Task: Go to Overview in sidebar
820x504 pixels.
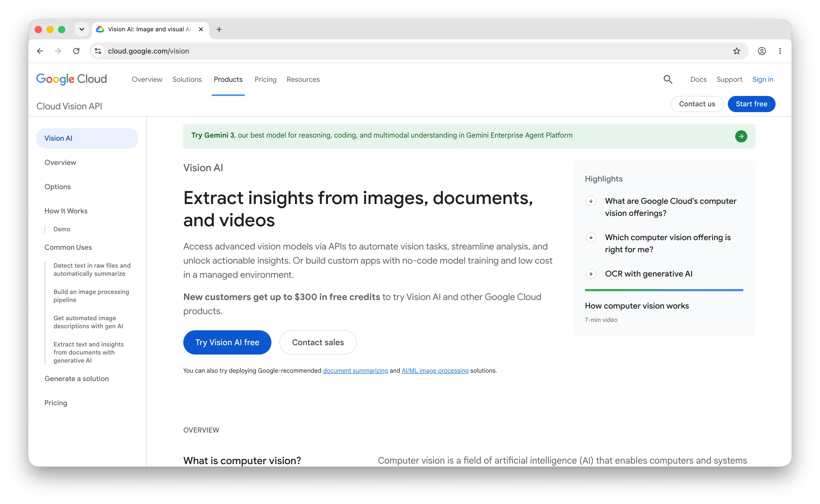Action: coord(60,162)
